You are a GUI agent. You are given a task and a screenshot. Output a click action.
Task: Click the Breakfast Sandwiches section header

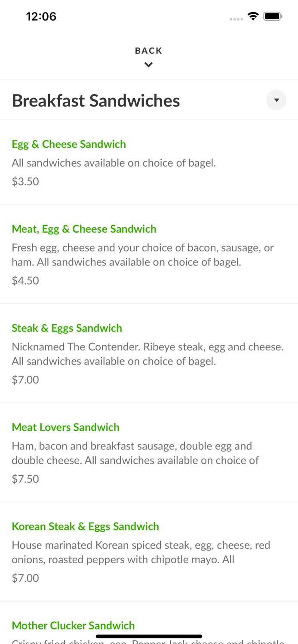[x=96, y=100]
